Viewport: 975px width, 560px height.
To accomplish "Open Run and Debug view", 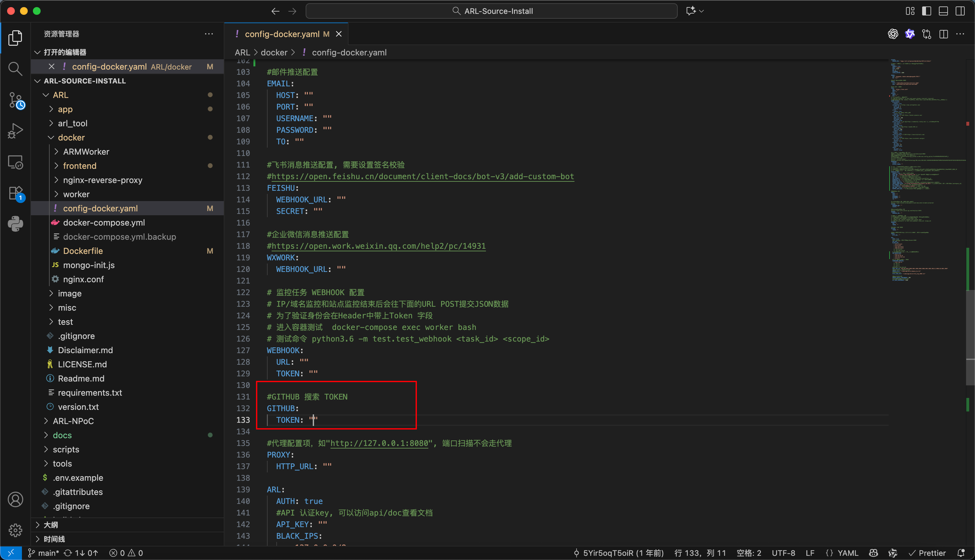I will point(15,131).
